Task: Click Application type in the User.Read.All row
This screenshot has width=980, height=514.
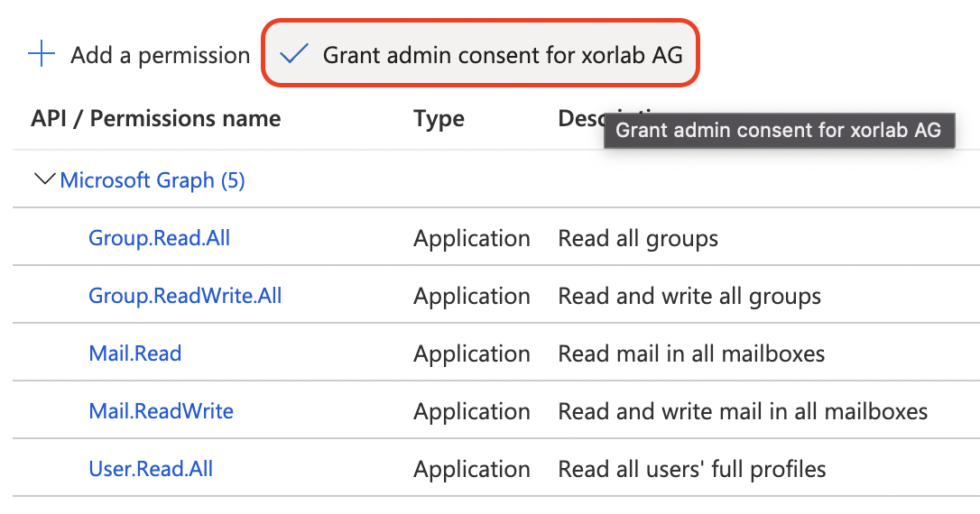Action: click(472, 470)
